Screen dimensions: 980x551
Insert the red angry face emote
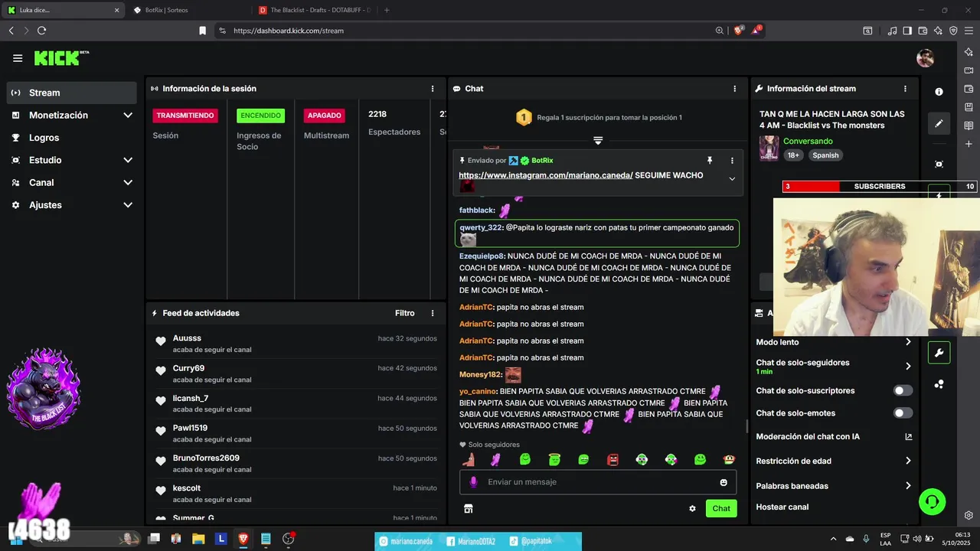click(612, 460)
